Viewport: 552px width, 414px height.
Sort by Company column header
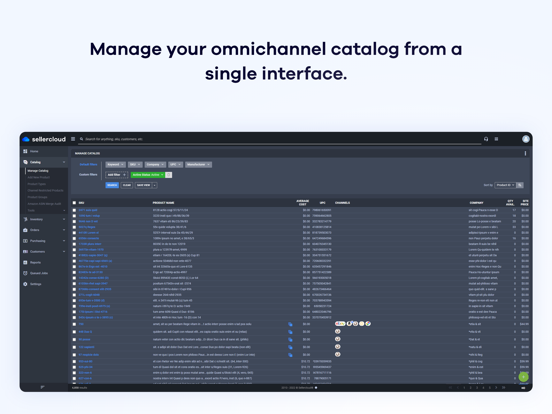[476, 203]
